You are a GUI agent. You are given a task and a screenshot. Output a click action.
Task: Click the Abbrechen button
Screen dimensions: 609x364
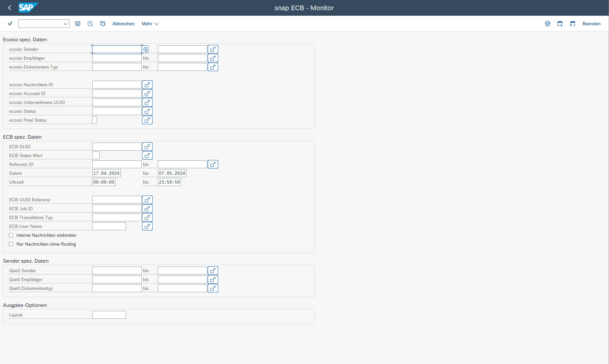click(x=123, y=24)
